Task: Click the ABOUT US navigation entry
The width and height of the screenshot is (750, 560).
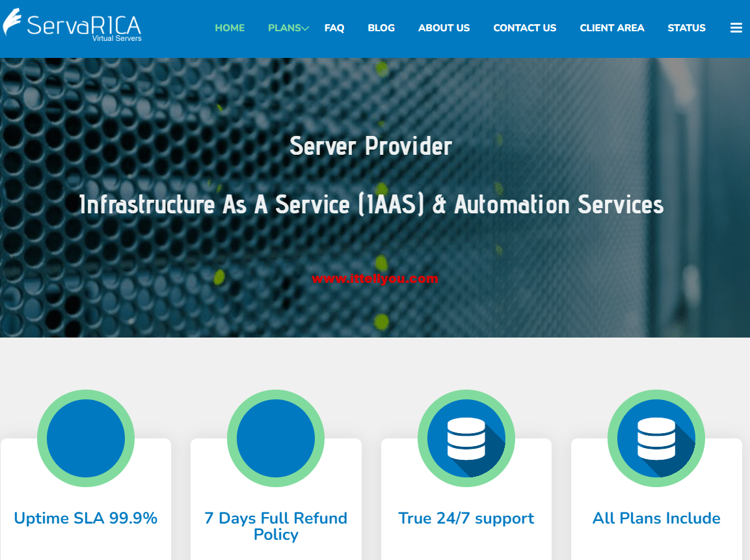Action: 444,27
